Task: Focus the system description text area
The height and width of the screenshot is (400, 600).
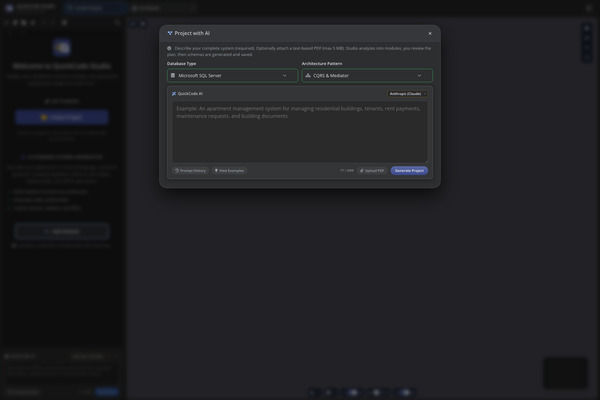Action: point(300,132)
